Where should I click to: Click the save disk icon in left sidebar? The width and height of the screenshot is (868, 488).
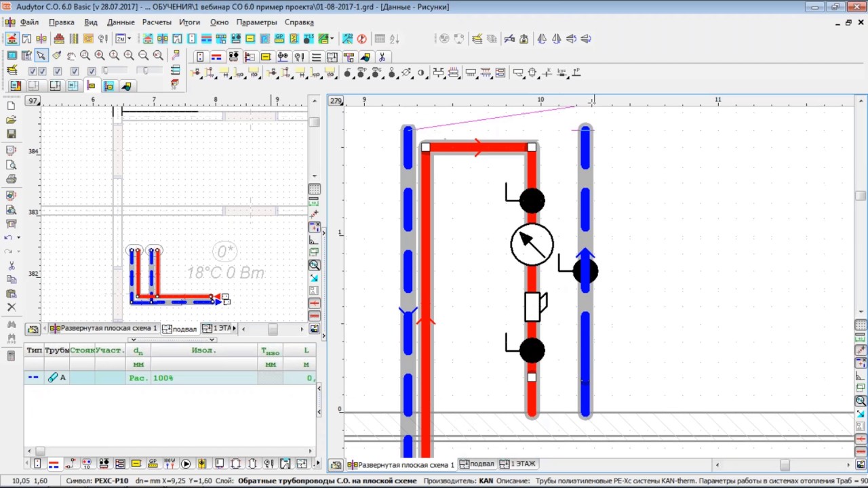pos(11,134)
